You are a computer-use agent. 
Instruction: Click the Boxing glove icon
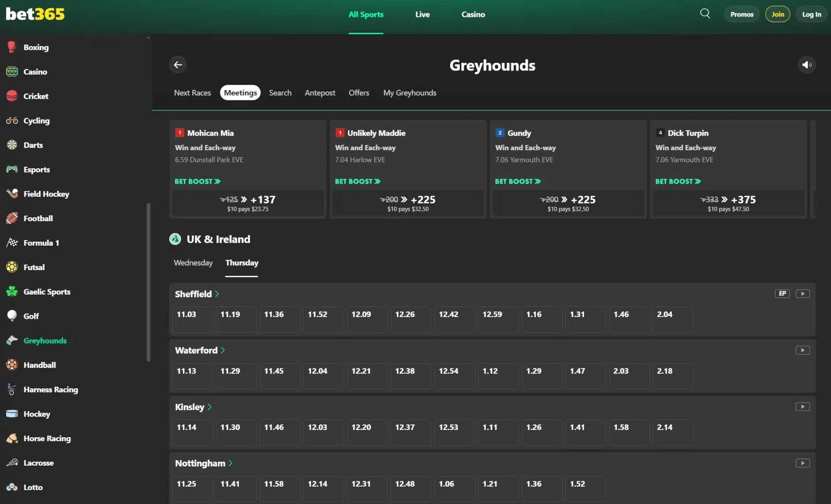(12, 47)
